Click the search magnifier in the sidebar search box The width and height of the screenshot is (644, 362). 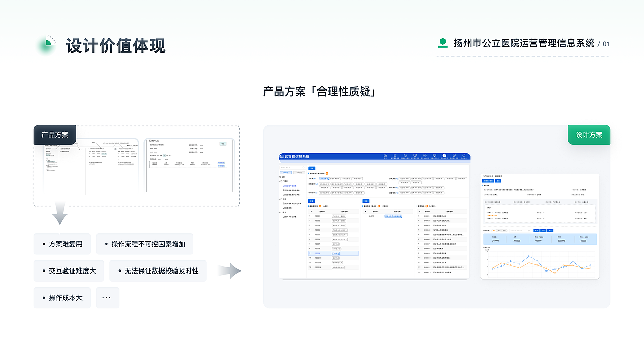(303, 168)
